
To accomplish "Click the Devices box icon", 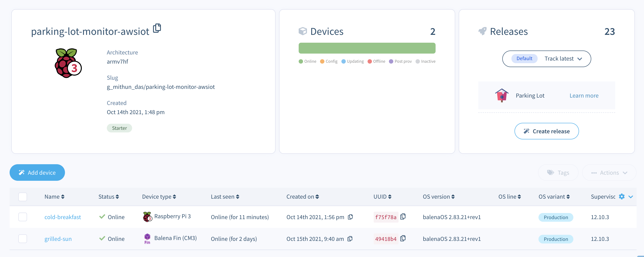I will point(303,31).
